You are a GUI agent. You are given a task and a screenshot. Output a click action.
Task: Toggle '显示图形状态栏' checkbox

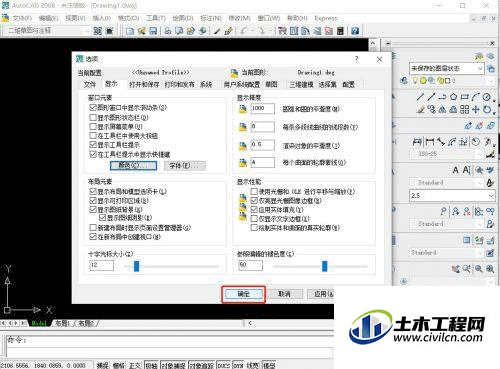(x=93, y=117)
